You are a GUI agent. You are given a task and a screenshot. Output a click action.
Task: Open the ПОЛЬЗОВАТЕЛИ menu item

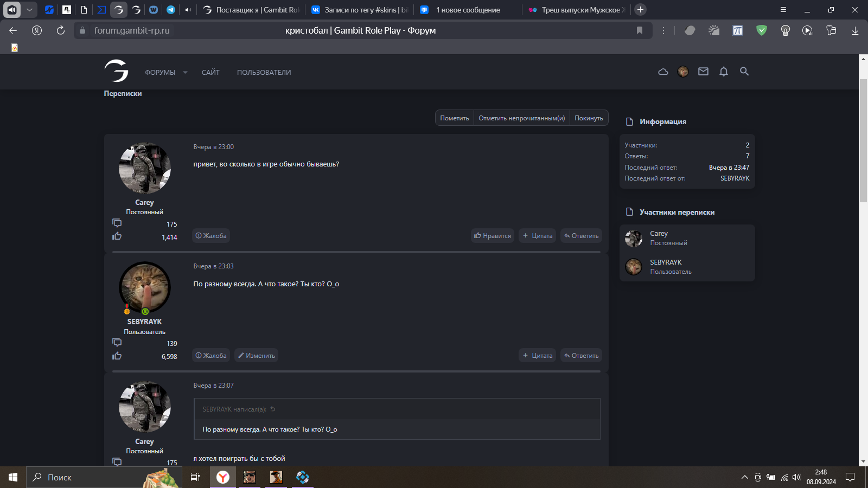click(x=264, y=72)
